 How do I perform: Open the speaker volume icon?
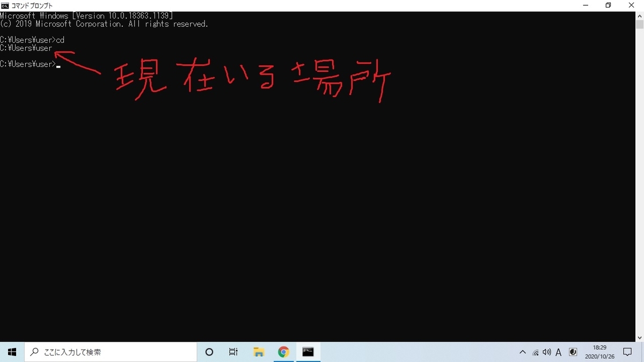pyautogui.click(x=547, y=352)
